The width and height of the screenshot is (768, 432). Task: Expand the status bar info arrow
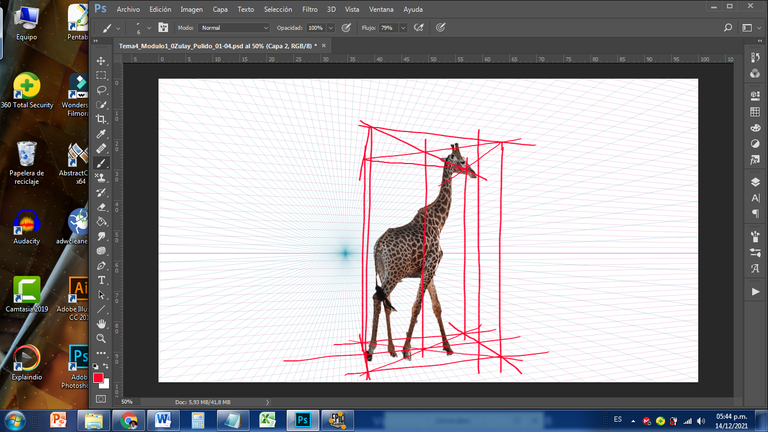pyautogui.click(x=267, y=402)
